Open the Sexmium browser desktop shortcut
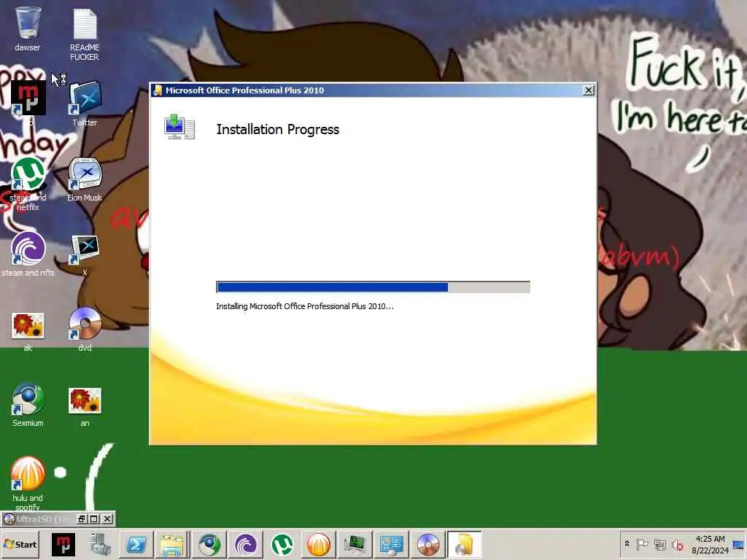747x560 pixels. [28, 405]
